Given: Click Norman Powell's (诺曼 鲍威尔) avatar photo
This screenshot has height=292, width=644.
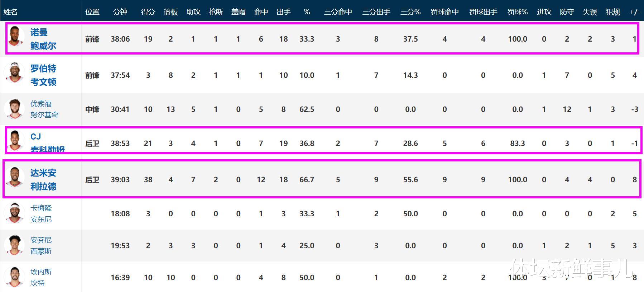Looking at the screenshot, I should (x=15, y=36).
